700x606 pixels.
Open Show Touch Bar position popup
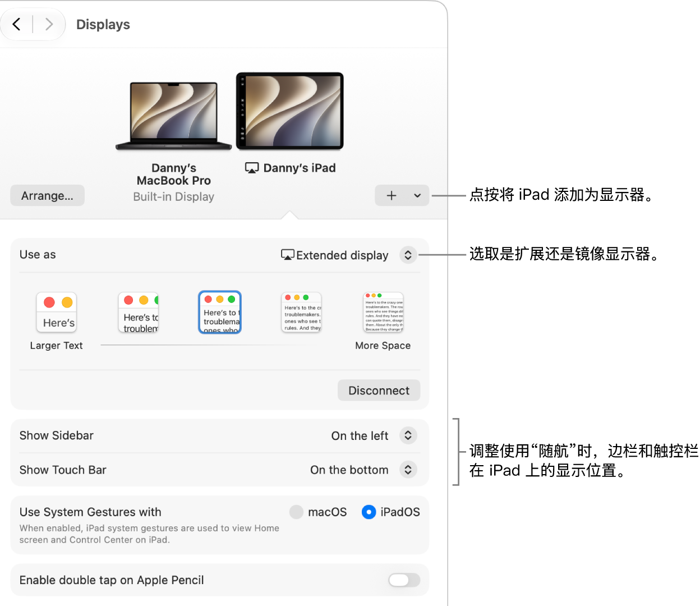coord(408,470)
